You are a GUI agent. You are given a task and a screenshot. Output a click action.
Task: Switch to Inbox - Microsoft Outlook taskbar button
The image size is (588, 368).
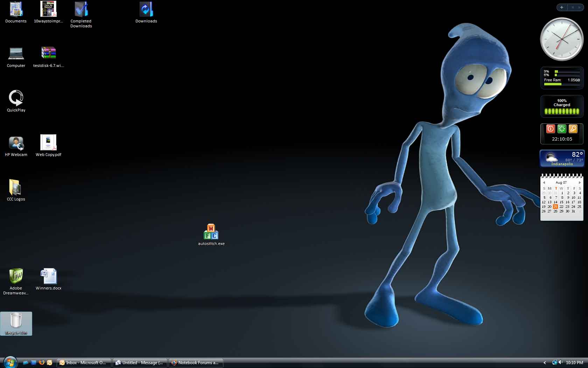pyautogui.click(x=84, y=363)
